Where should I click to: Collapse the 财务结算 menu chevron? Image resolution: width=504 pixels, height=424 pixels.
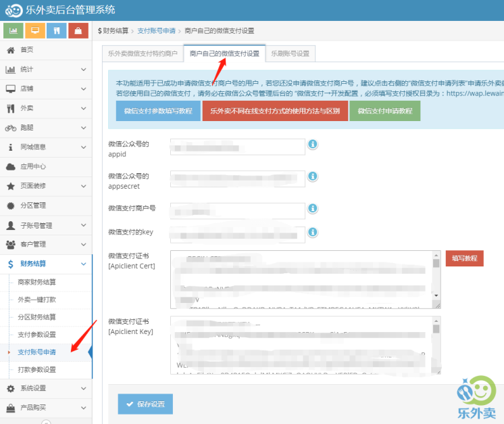click(x=84, y=264)
